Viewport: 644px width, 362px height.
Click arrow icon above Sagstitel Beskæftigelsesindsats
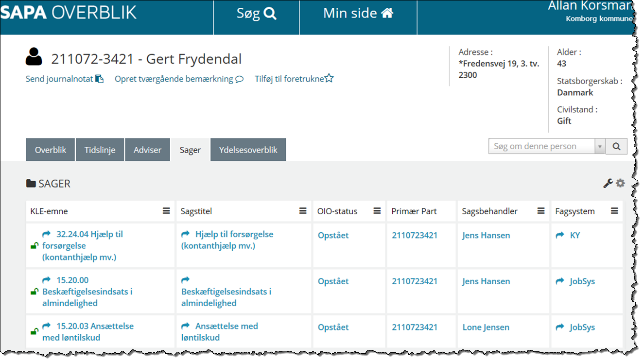[x=185, y=280]
